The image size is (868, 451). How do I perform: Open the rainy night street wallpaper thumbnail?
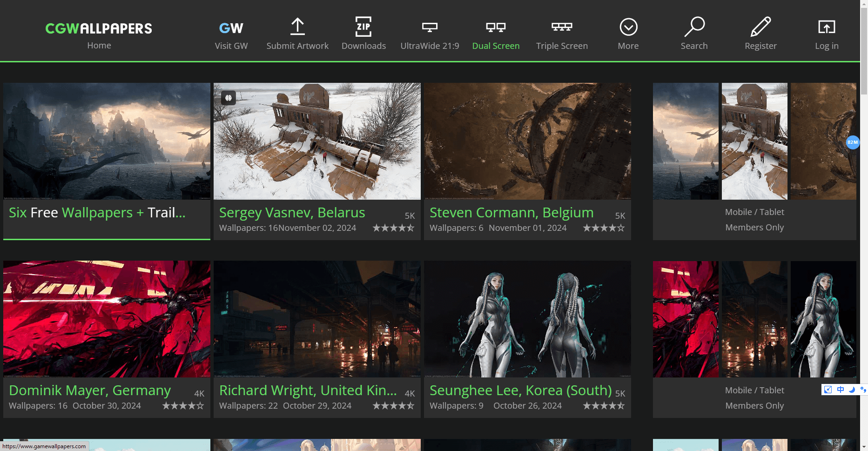(317, 319)
